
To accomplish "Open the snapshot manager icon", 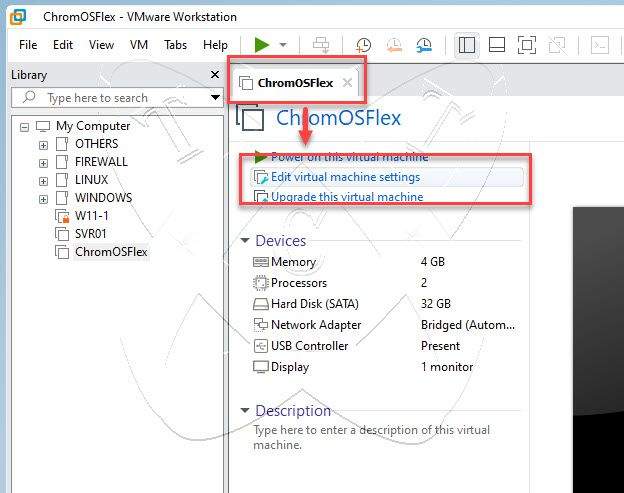I will tap(424, 45).
